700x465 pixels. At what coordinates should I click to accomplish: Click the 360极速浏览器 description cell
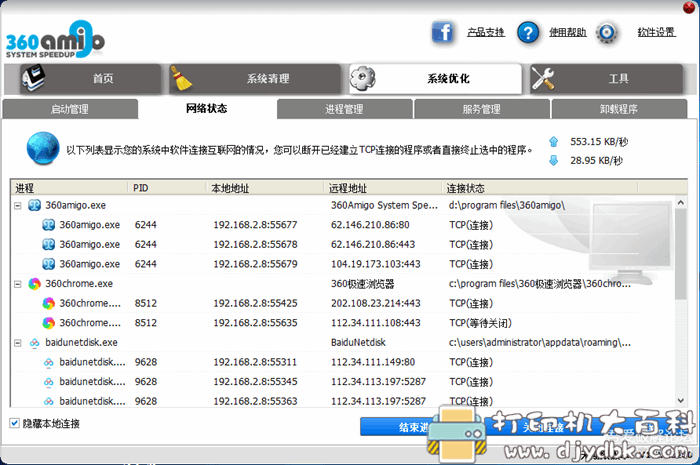[362, 284]
